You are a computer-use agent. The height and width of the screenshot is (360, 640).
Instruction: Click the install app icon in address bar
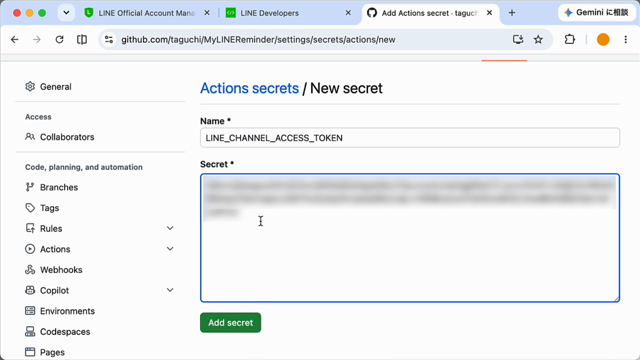pos(518,40)
